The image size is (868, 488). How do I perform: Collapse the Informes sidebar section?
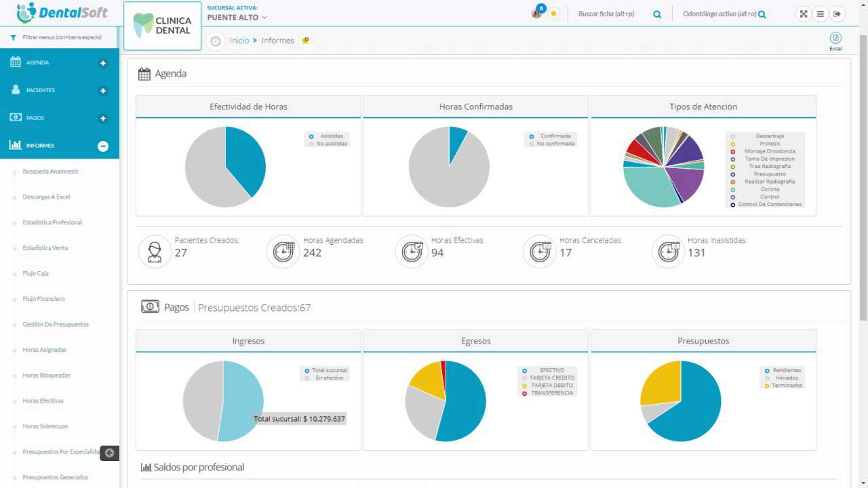(x=103, y=146)
